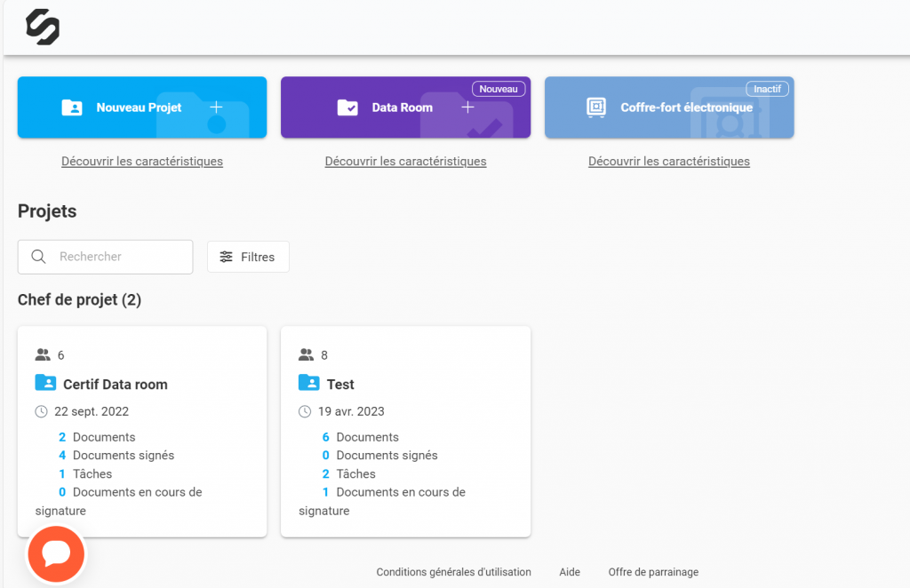Image resolution: width=910 pixels, height=588 pixels.
Task: Click the members icon on Test card
Action: click(x=307, y=355)
